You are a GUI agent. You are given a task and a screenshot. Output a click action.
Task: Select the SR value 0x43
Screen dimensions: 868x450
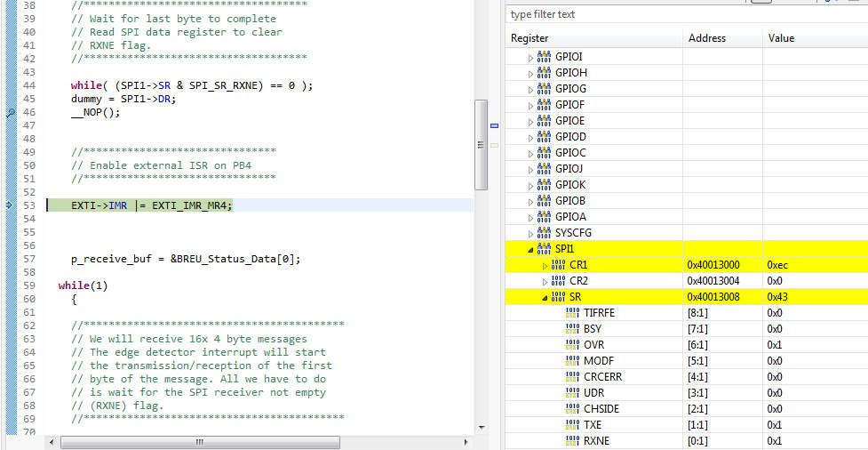(777, 298)
